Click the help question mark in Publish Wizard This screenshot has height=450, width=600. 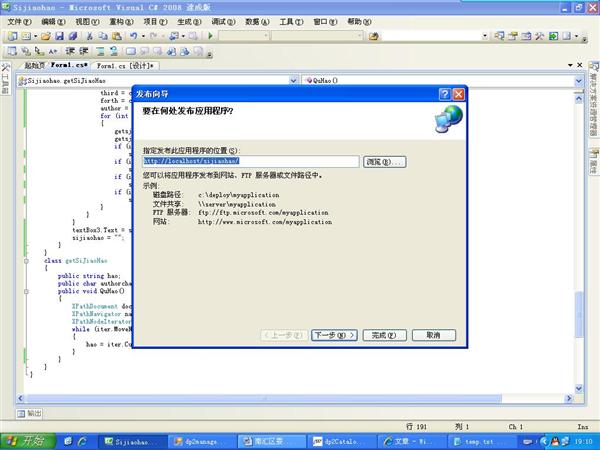[444, 94]
